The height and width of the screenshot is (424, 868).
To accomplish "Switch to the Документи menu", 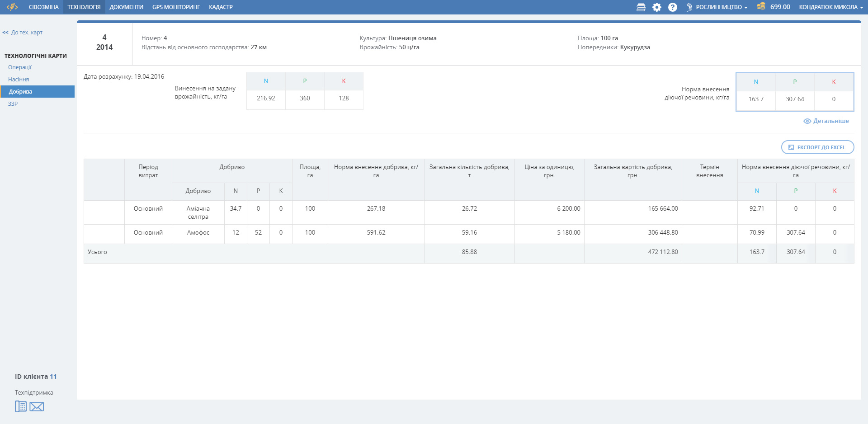I will 126,7.
